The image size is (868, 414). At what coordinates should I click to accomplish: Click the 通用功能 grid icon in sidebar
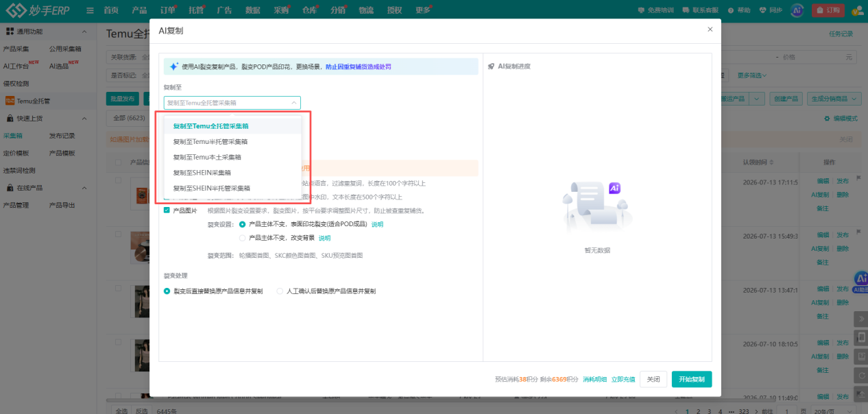pyautogui.click(x=10, y=32)
